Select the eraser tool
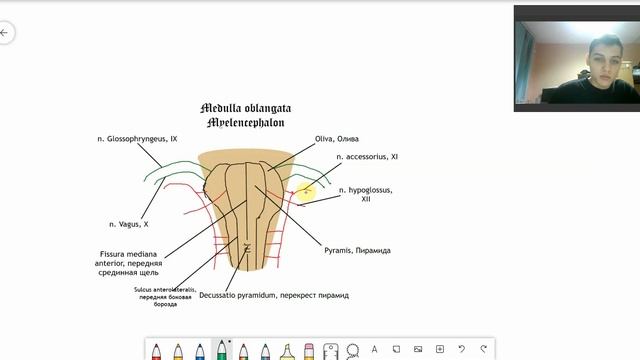640x360 pixels. pyautogui.click(x=309, y=351)
